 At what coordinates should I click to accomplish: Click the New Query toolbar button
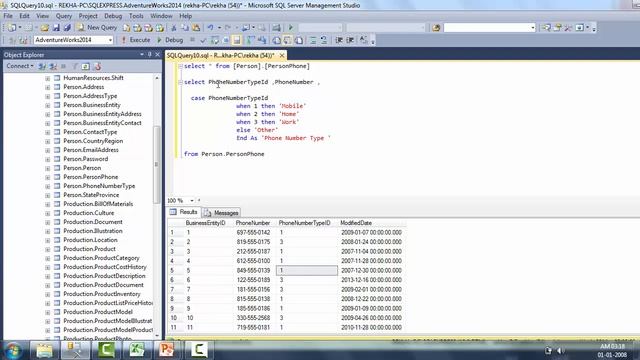[x=97, y=27]
